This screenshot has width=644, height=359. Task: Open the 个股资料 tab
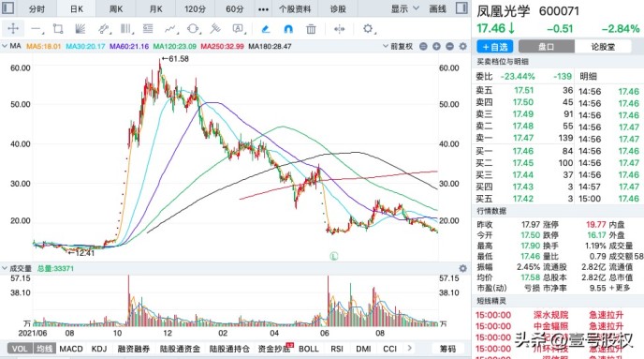click(295, 8)
